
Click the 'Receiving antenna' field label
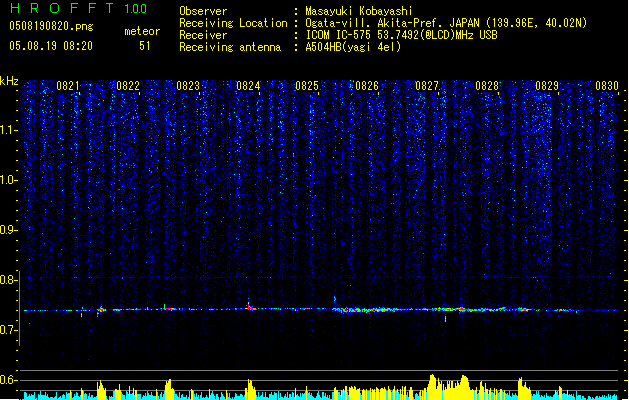[230, 47]
